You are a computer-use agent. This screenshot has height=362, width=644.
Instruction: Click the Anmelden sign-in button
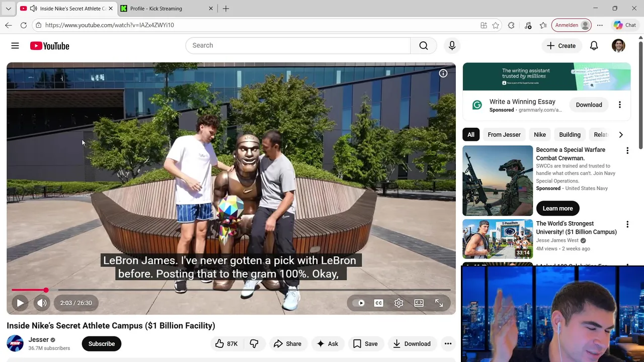click(572, 25)
